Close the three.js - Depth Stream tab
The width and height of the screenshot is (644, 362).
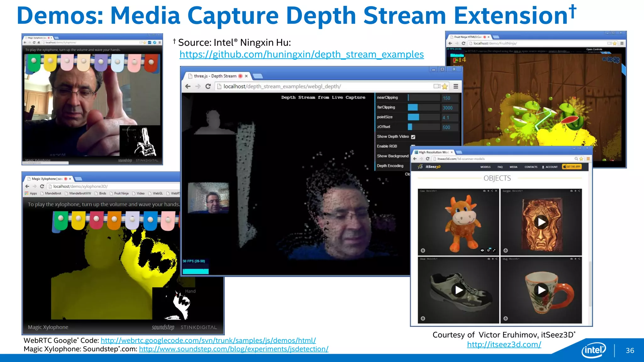[246, 76]
